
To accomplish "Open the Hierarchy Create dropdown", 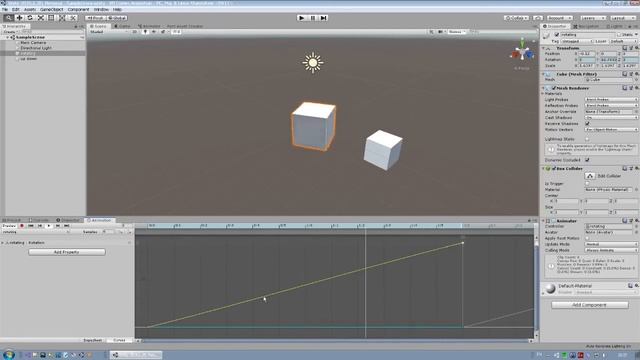I will click(x=11, y=31).
